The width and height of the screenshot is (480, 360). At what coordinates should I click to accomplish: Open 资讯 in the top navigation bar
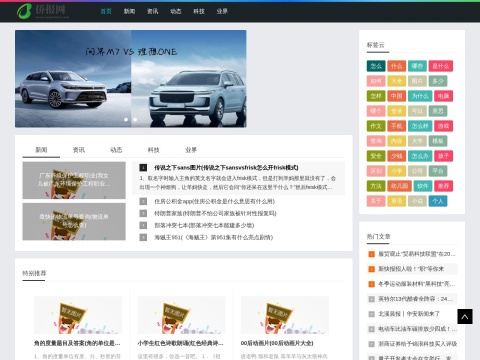point(153,11)
